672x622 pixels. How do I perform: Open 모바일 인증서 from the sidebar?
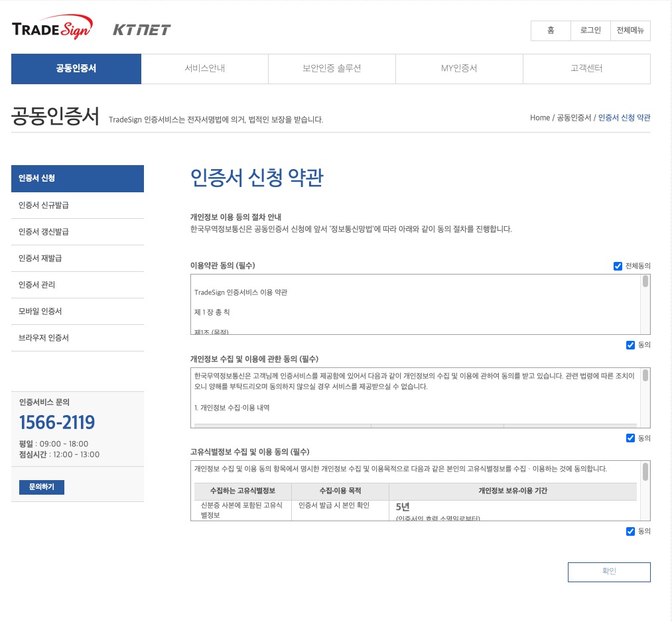pos(77,311)
